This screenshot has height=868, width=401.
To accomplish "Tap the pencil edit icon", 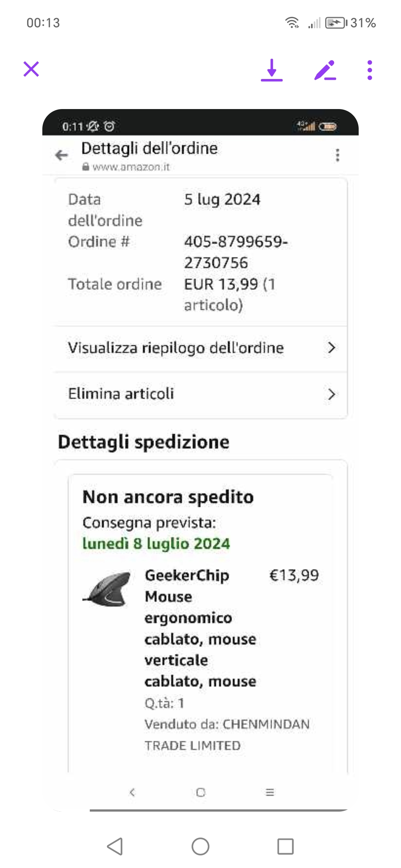I will click(x=325, y=70).
